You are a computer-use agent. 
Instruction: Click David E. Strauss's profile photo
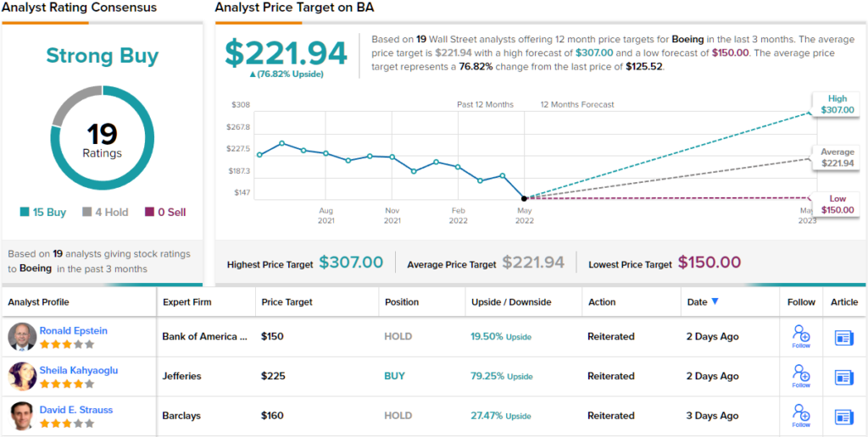point(22,416)
